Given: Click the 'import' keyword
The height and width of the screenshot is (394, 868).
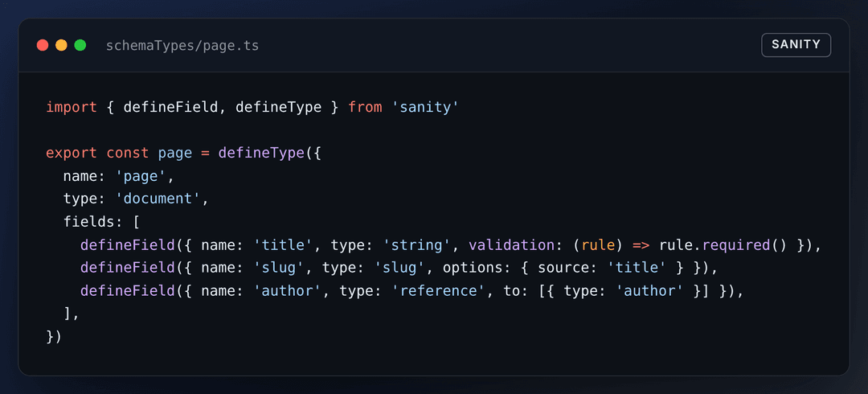Looking at the screenshot, I should pos(72,107).
